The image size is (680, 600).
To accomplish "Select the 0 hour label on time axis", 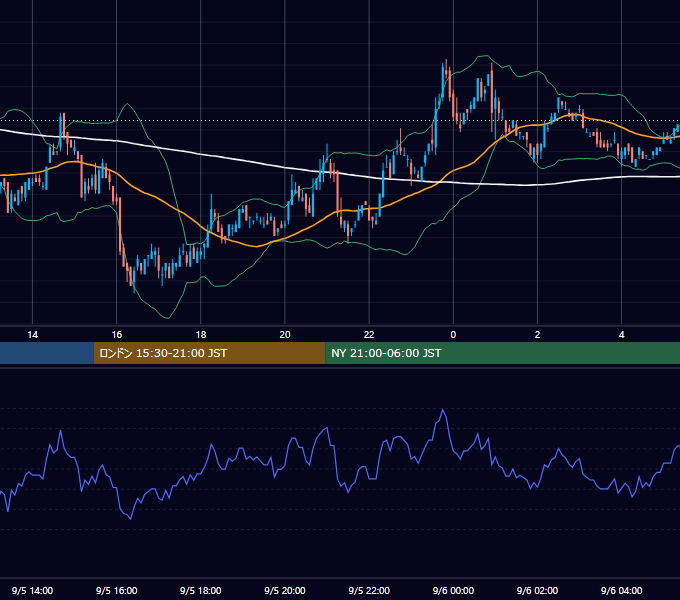I will click(453, 335).
